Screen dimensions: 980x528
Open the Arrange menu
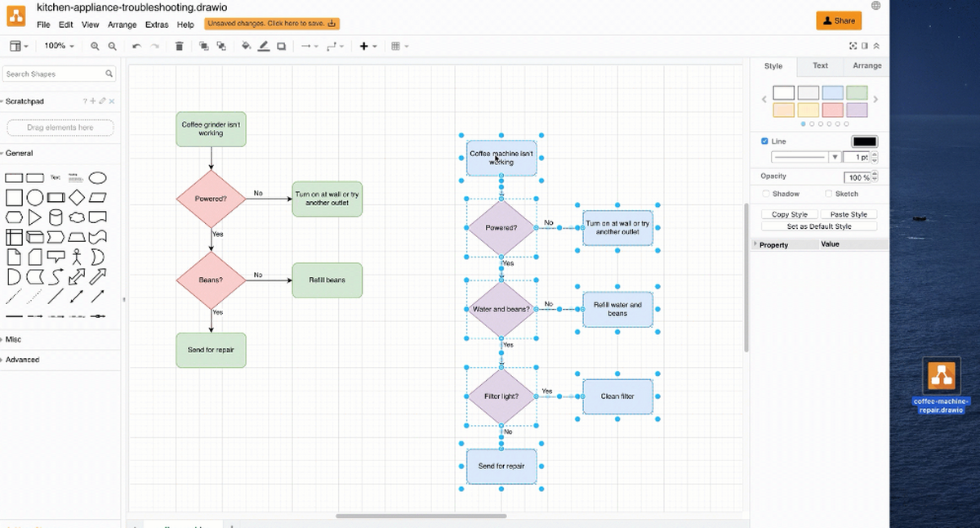(122, 25)
